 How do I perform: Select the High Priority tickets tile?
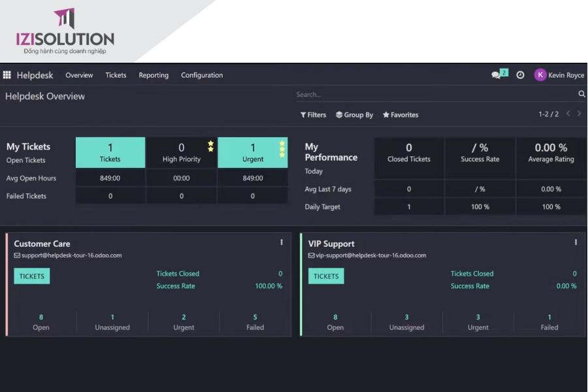[x=181, y=152]
